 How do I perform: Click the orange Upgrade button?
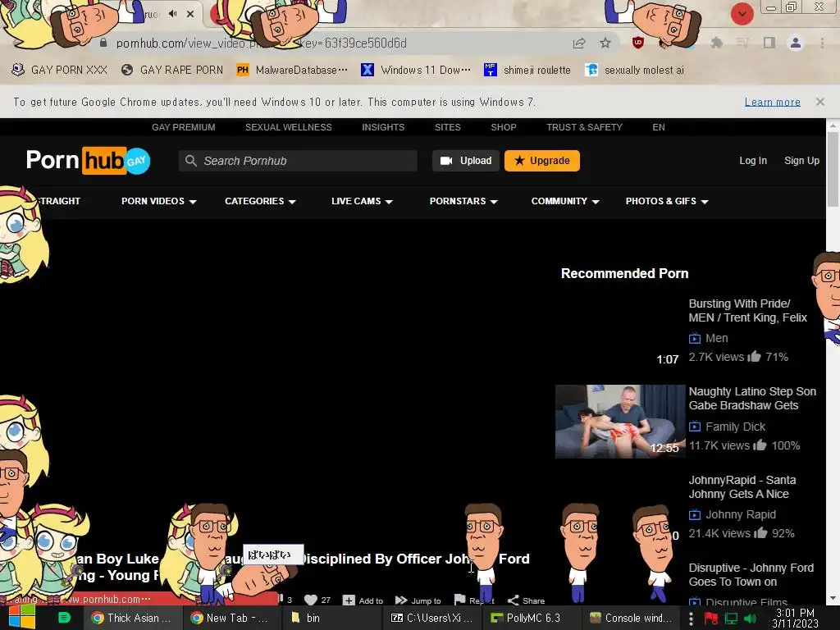tap(542, 161)
